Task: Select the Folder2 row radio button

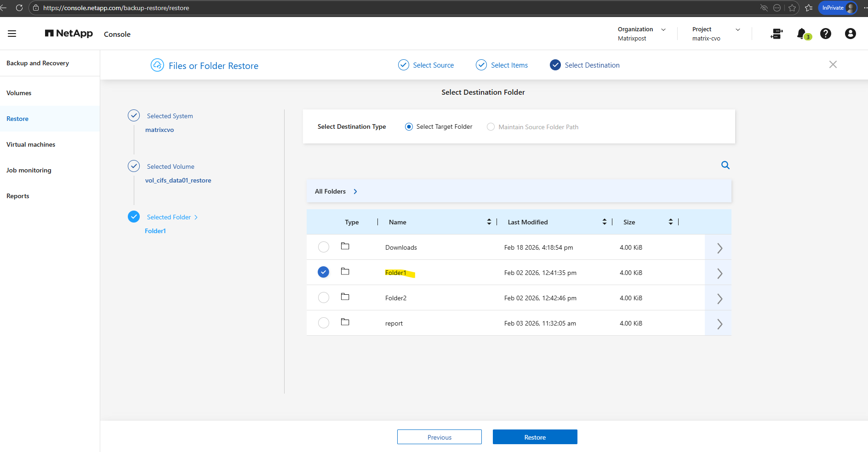Action: tap(324, 298)
